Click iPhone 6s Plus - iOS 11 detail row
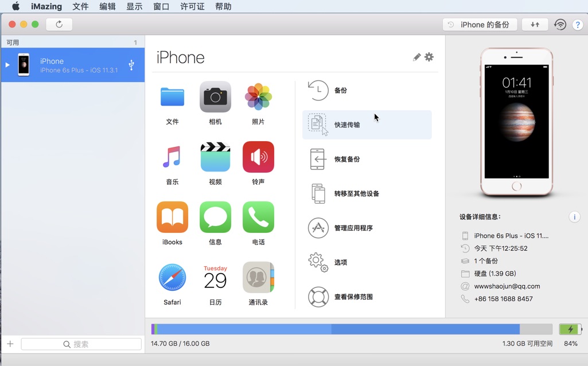This screenshot has width=588, height=366. (x=511, y=236)
